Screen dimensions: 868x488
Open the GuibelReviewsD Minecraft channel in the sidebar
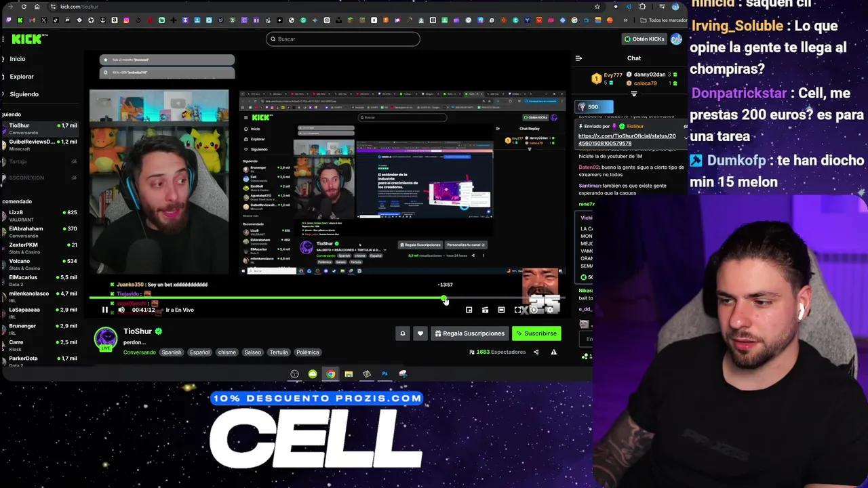(x=41, y=144)
